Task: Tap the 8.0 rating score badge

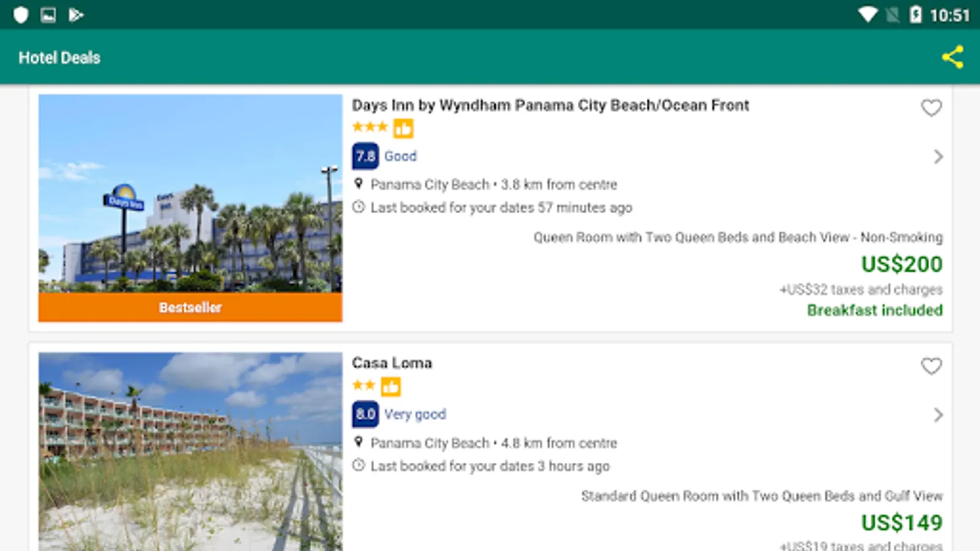Action: point(365,414)
